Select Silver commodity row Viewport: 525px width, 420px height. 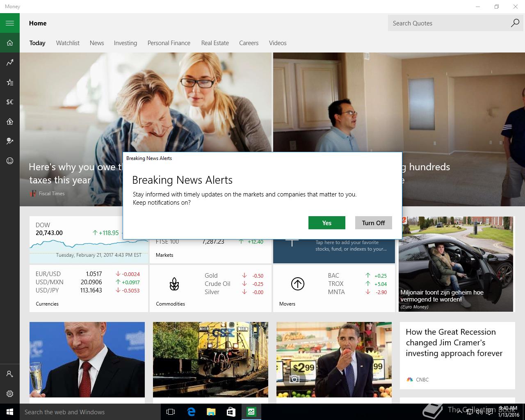[x=234, y=292]
